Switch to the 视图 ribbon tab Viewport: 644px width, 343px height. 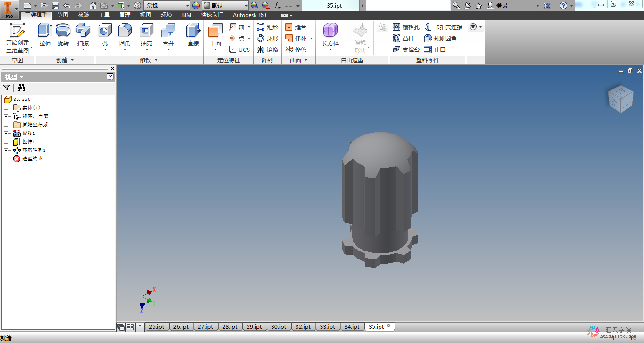[x=146, y=15]
